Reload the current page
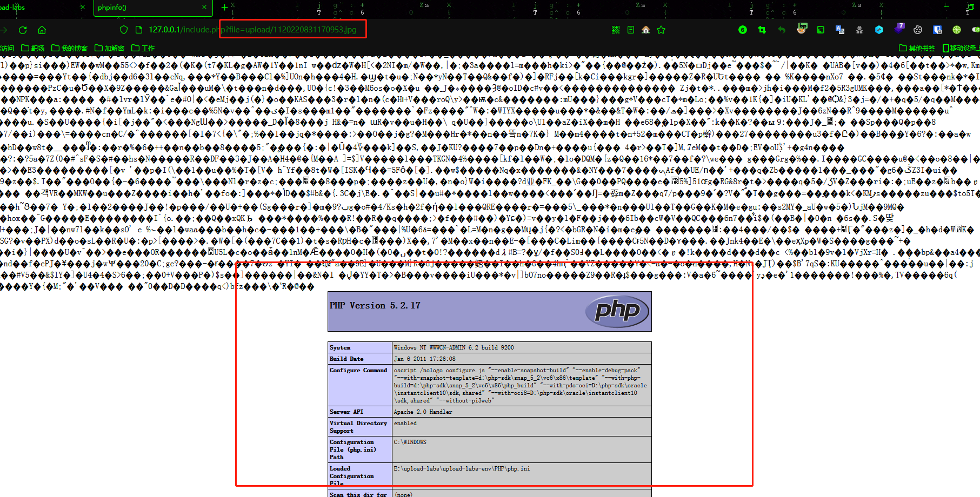The height and width of the screenshot is (497, 980). 23,30
